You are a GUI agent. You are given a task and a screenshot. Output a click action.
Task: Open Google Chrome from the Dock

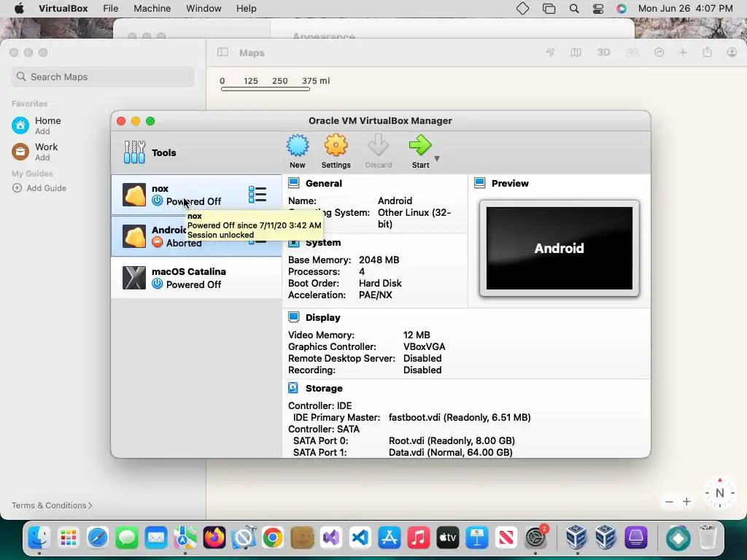[273, 537]
